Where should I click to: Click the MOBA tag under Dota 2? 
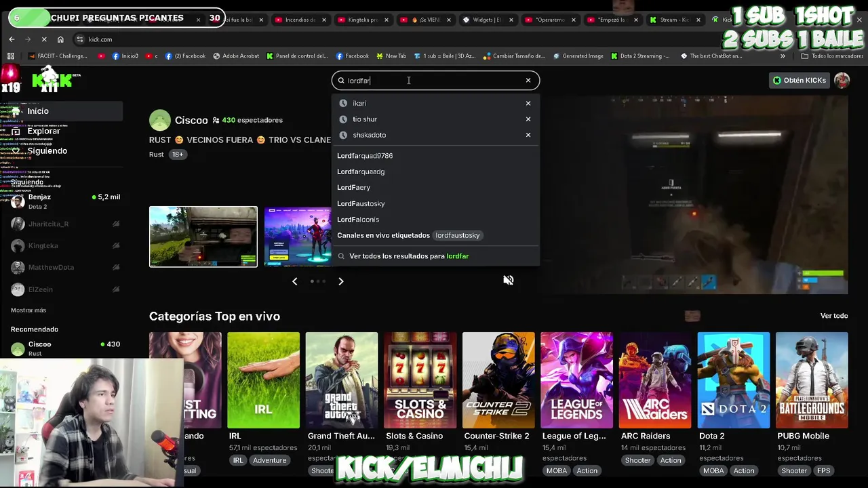pyautogui.click(x=713, y=471)
